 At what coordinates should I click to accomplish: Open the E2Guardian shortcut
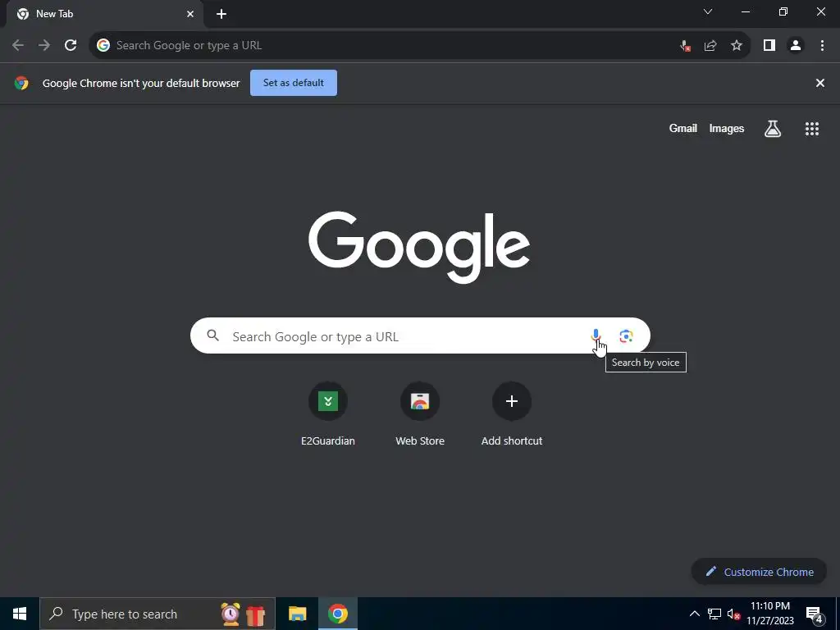coord(328,413)
